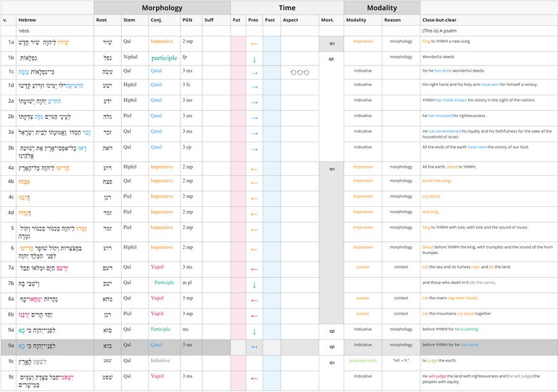Click the double left arrow in row 9c Movt.

pyautogui.click(x=331, y=363)
